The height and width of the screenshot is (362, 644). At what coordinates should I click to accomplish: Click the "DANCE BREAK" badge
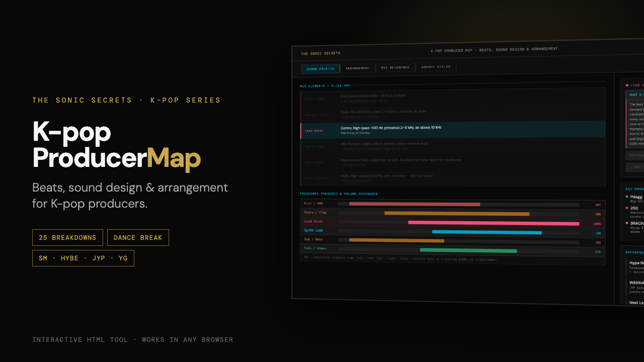tap(138, 238)
